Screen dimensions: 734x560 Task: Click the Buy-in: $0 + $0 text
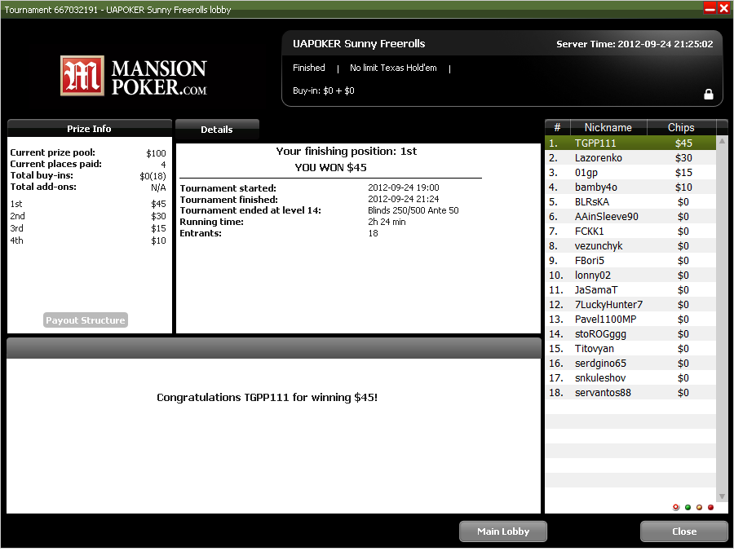pyautogui.click(x=324, y=90)
